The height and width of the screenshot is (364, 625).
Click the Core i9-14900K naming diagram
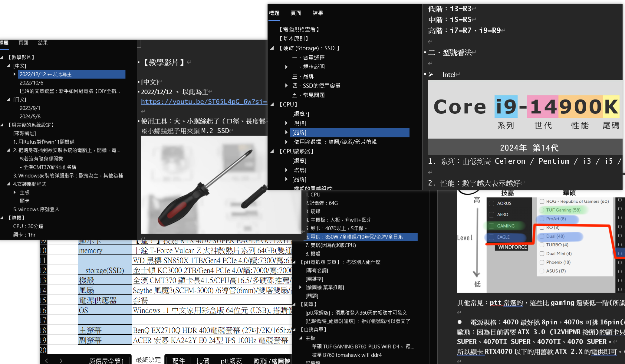[x=525, y=117]
